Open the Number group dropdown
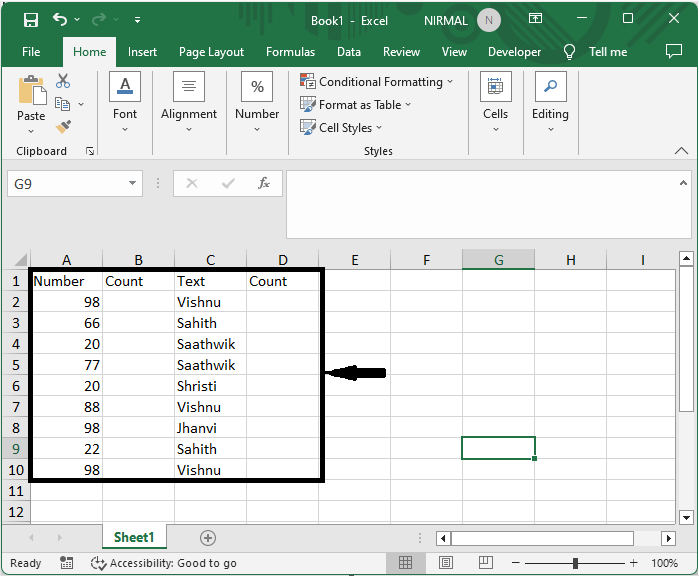 257,103
